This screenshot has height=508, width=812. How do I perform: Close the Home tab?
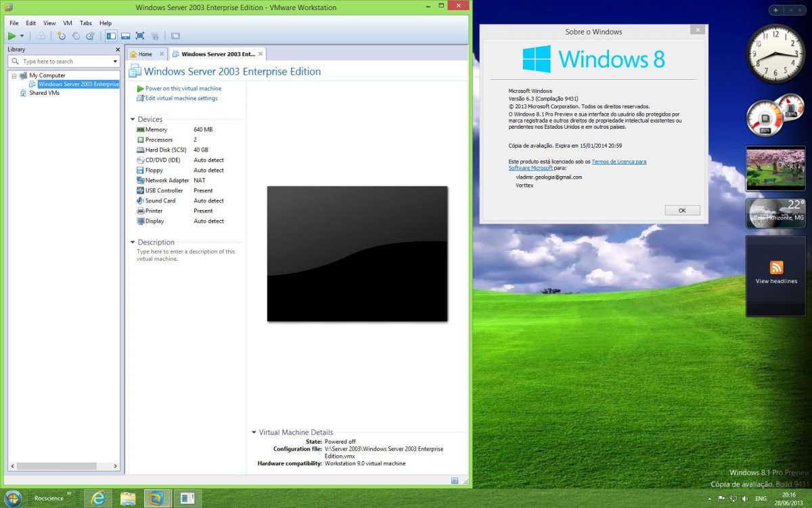click(162, 54)
